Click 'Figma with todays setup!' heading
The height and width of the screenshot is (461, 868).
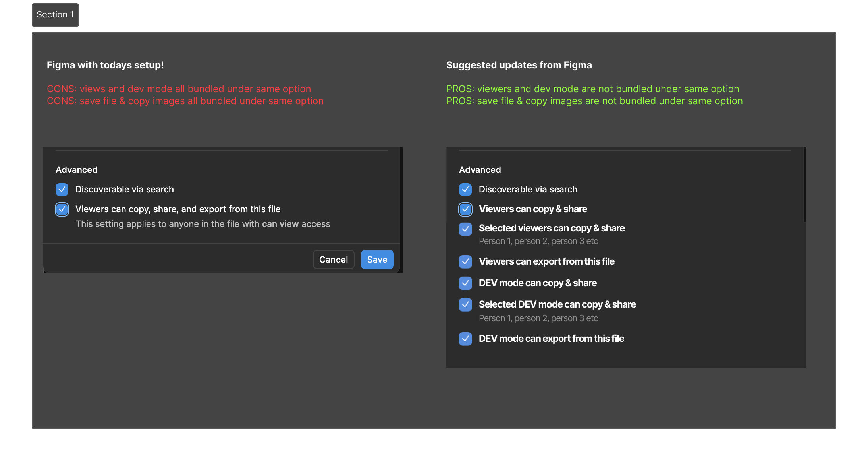[105, 65]
